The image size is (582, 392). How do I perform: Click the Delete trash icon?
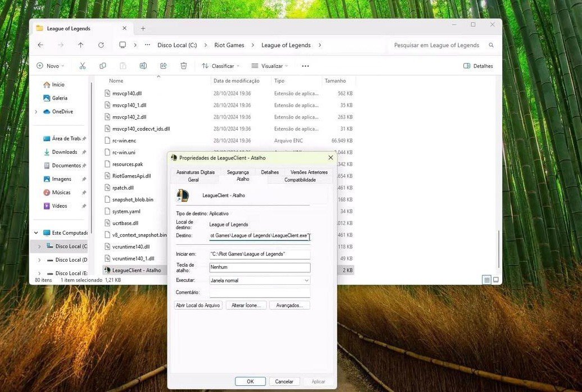183,66
